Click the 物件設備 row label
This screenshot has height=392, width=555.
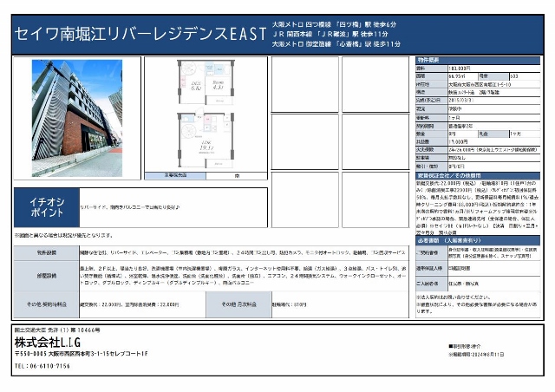(x=46, y=252)
